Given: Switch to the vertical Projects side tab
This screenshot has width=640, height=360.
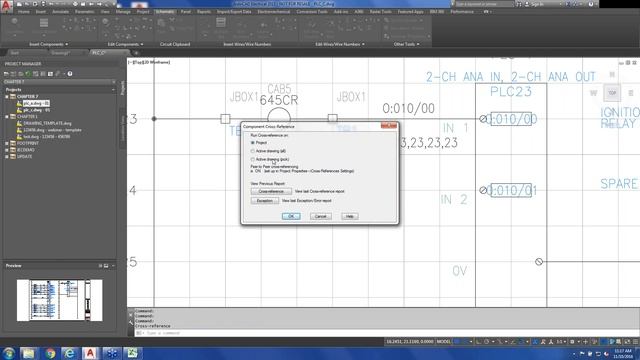Looking at the screenshot, I should [122, 88].
